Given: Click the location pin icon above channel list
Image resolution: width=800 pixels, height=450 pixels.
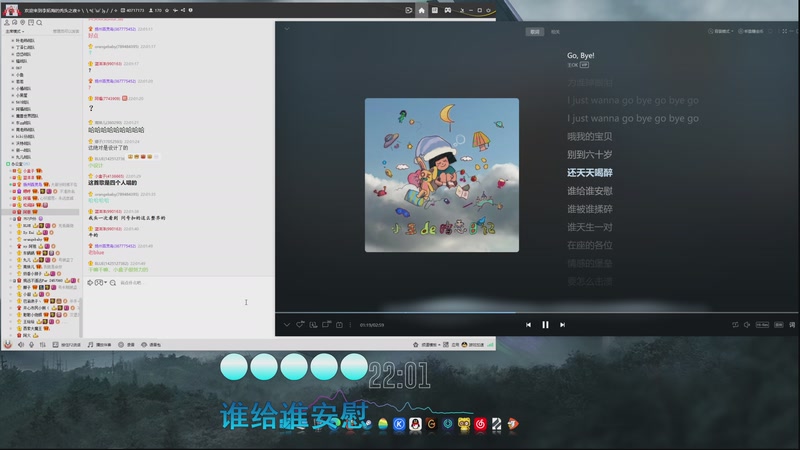Looking at the screenshot, I should pyautogui.click(x=22, y=22).
